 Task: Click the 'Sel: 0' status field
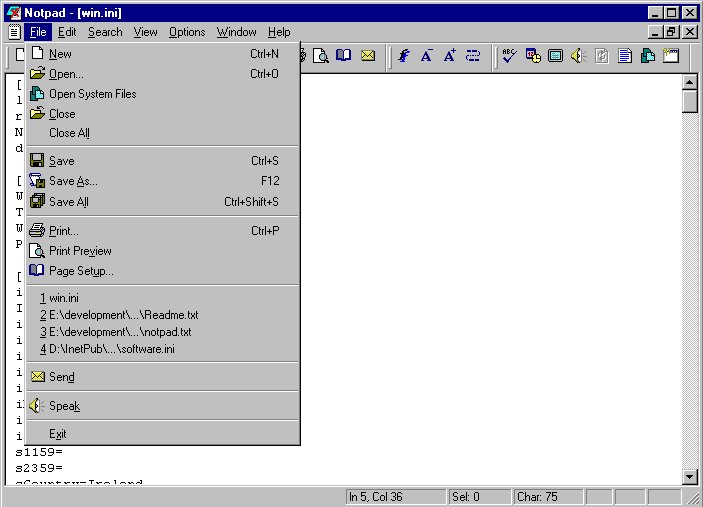[x=480, y=497]
